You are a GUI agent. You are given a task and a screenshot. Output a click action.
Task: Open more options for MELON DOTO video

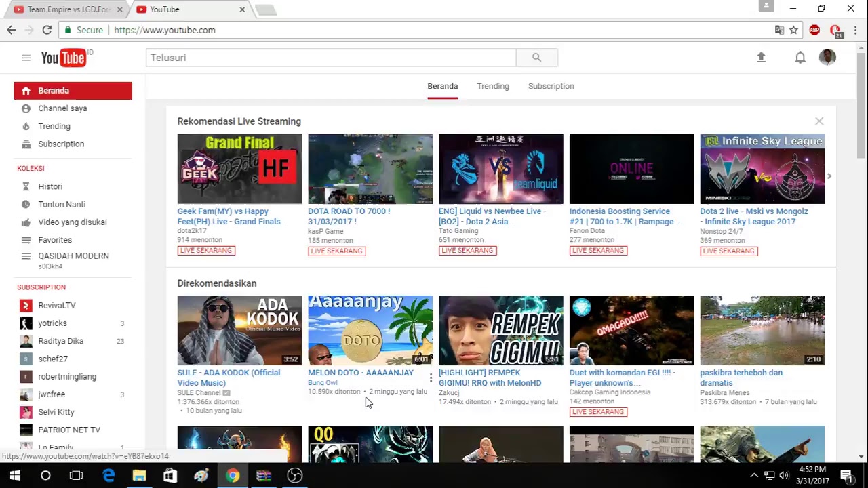[431, 378]
